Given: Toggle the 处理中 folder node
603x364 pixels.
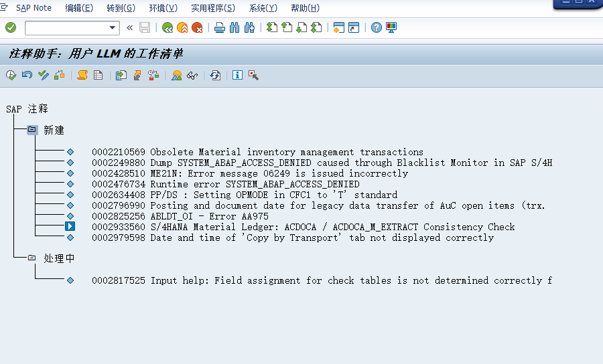Looking at the screenshot, I should 32,258.
